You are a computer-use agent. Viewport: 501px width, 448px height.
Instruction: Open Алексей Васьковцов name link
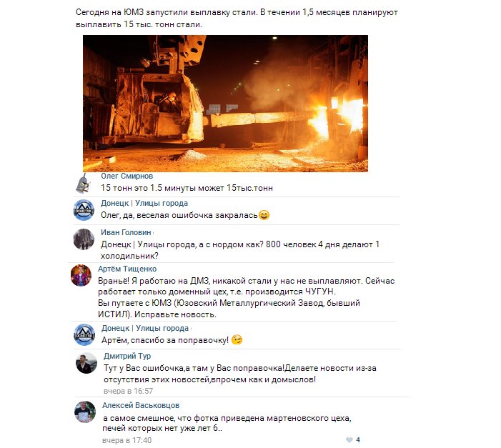pos(141,405)
